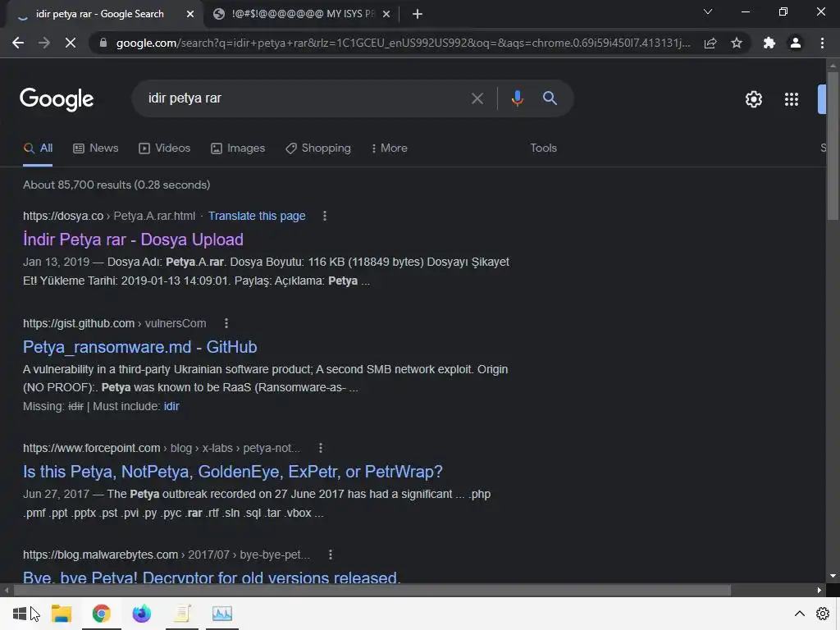Submit search with magnifier icon
This screenshot has height=630, width=840.
550,98
